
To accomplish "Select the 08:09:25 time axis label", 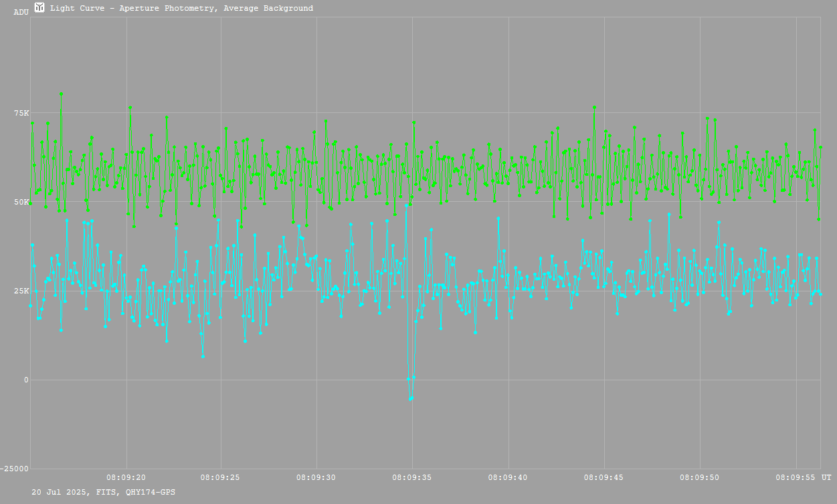I will coord(221,478).
